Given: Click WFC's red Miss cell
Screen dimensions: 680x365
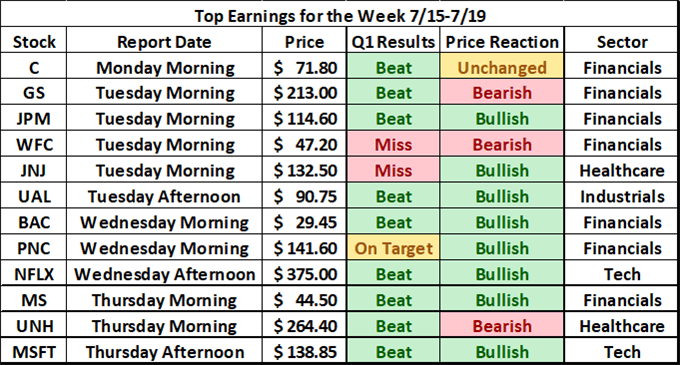Looking at the screenshot, I should pyautogui.click(x=393, y=144).
